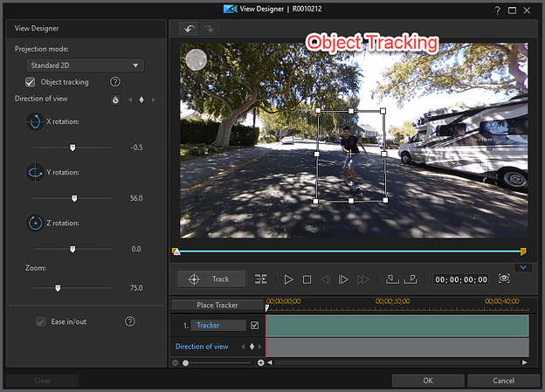Open the Ease in/out help icon
545x392 pixels.
click(130, 321)
